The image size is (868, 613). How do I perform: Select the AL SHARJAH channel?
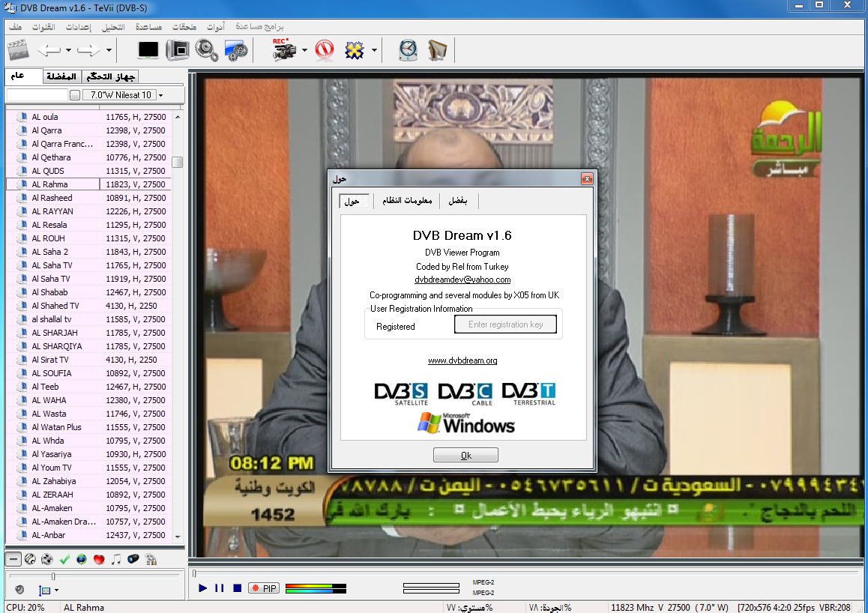pyautogui.click(x=88, y=333)
